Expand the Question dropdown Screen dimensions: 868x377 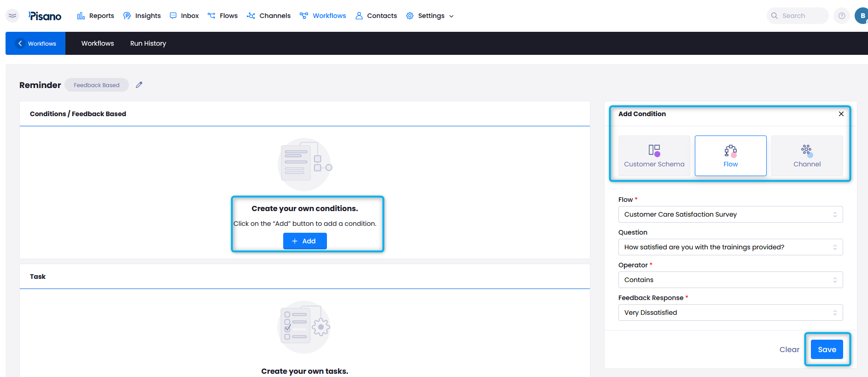pyautogui.click(x=730, y=247)
